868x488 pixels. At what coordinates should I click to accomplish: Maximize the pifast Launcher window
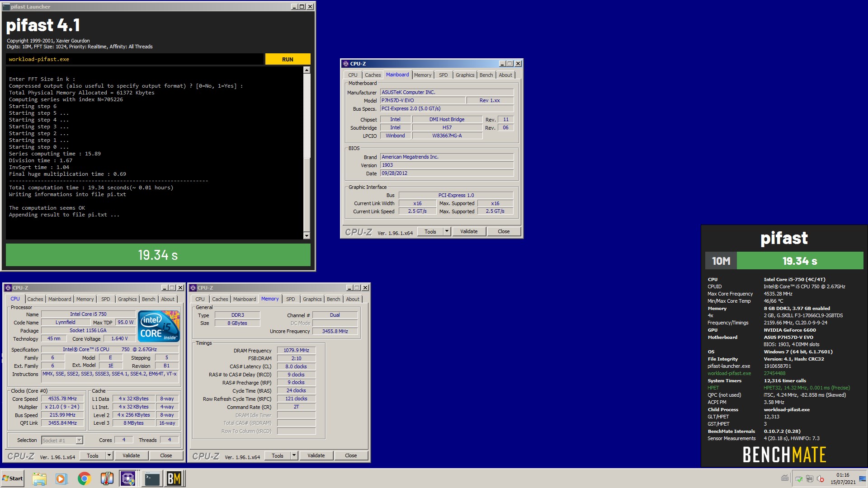point(302,7)
